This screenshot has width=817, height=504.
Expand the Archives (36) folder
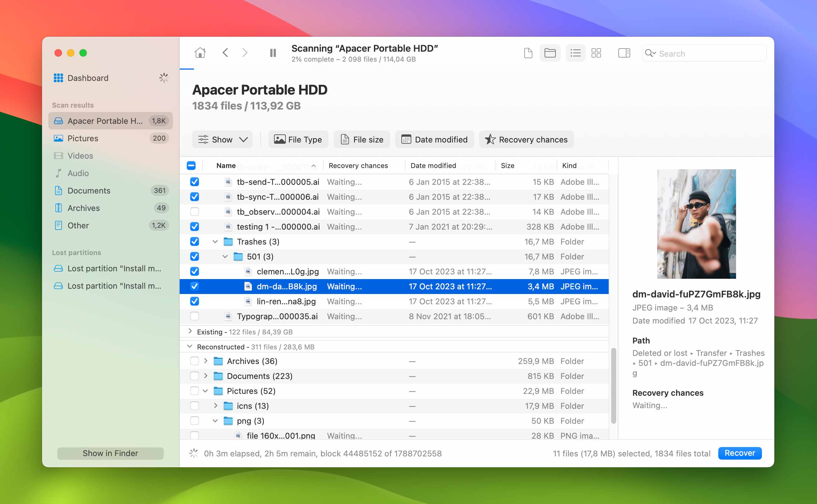(206, 361)
